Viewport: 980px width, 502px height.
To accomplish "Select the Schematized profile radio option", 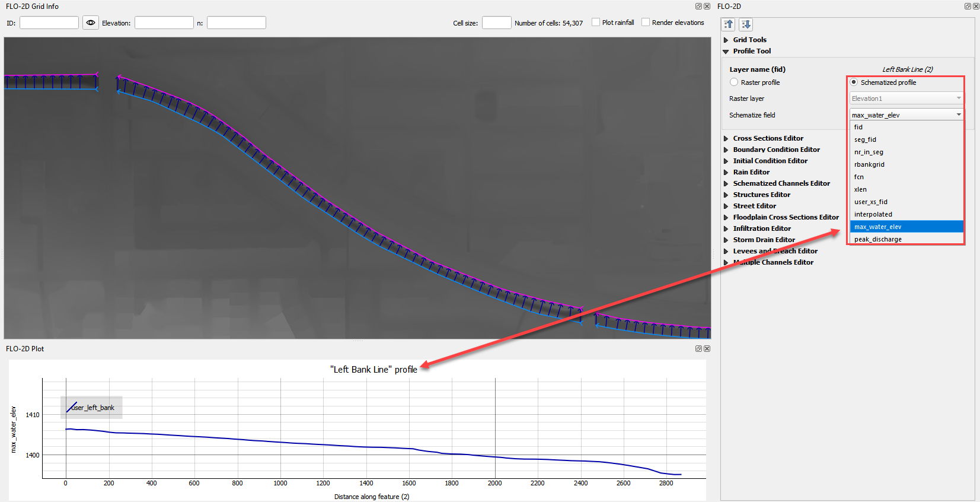I will click(854, 82).
